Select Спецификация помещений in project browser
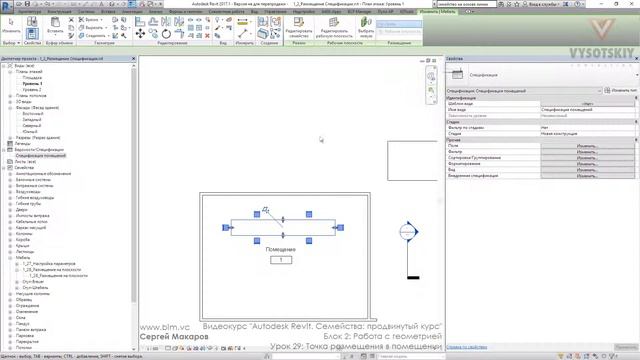 point(40,156)
